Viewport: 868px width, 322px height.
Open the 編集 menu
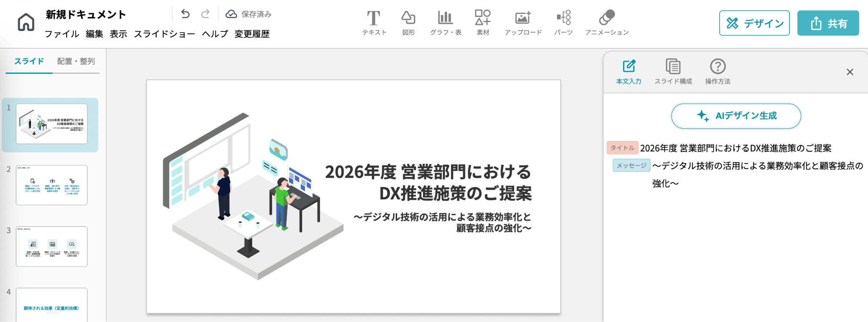pos(95,34)
